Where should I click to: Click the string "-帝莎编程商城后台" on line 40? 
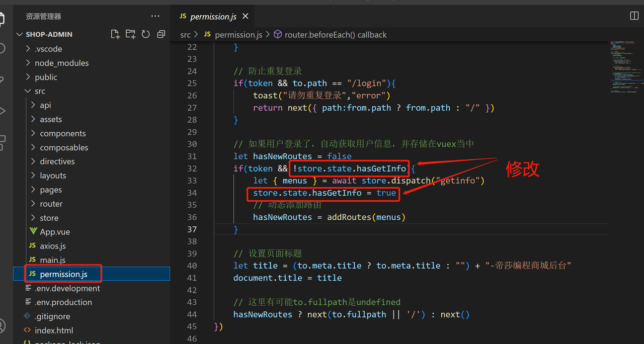(528, 266)
